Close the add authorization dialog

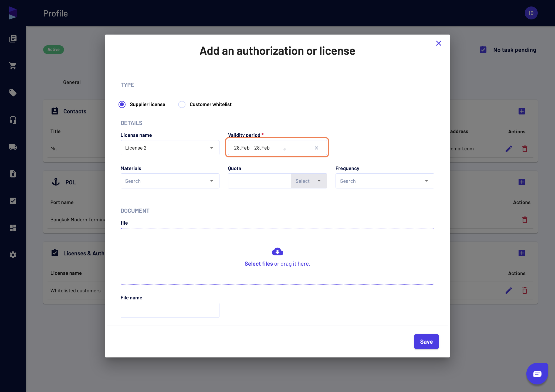click(x=439, y=43)
